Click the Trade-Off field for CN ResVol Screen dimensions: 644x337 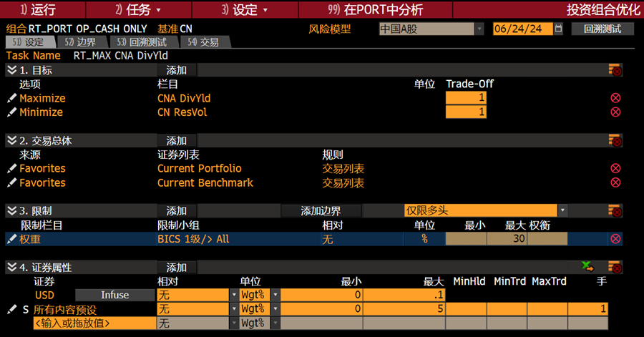point(466,112)
